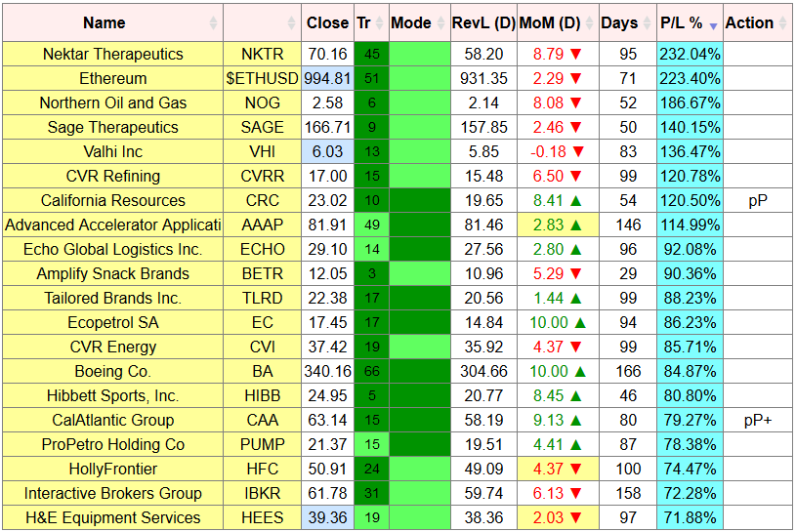796x532 pixels.
Task: Click light green Mode cell for HollyFrontier
Action: (420, 470)
